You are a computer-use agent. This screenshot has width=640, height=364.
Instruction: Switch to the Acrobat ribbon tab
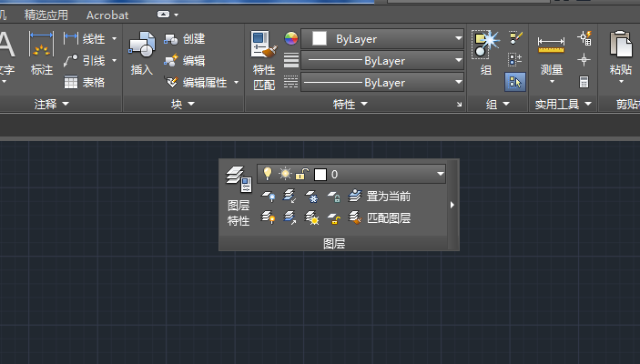point(107,15)
